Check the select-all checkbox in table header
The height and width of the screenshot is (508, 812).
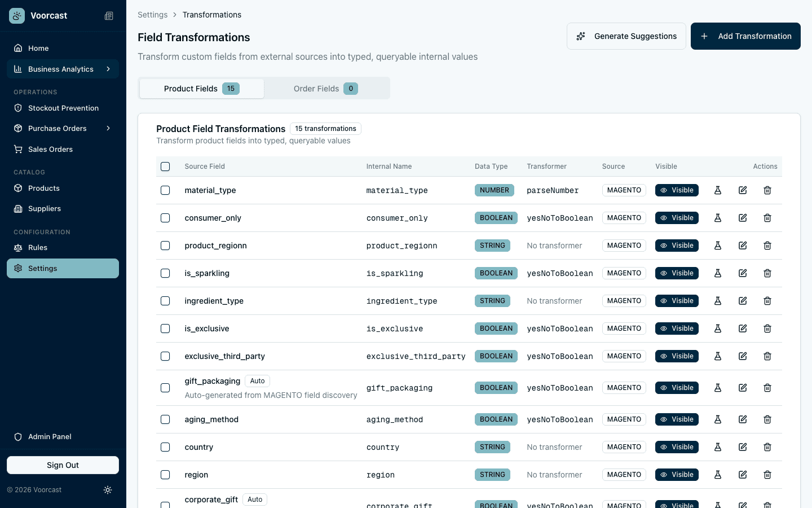pos(165,167)
